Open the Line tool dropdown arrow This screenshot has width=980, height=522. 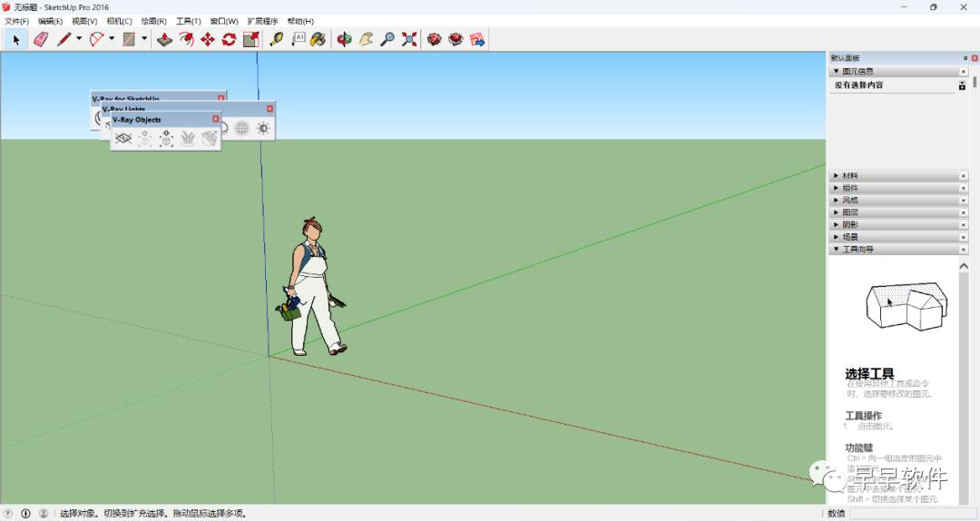click(79, 39)
